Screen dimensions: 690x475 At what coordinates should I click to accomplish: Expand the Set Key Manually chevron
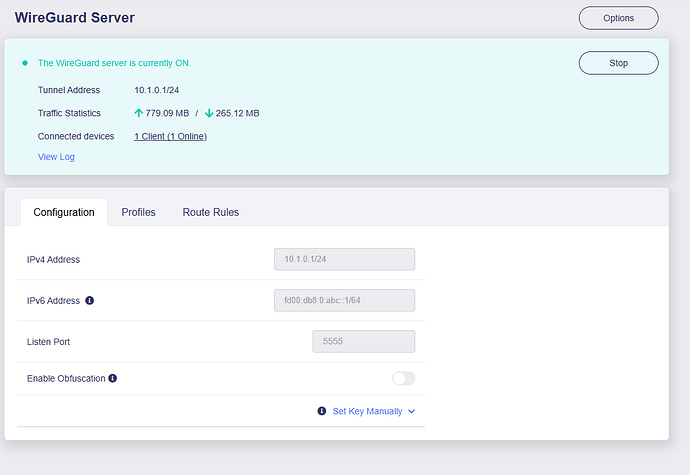(411, 411)
